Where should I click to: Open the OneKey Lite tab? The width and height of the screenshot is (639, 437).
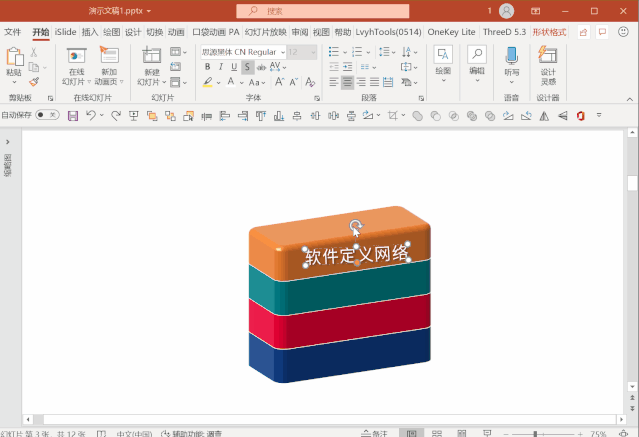[451, 32]
